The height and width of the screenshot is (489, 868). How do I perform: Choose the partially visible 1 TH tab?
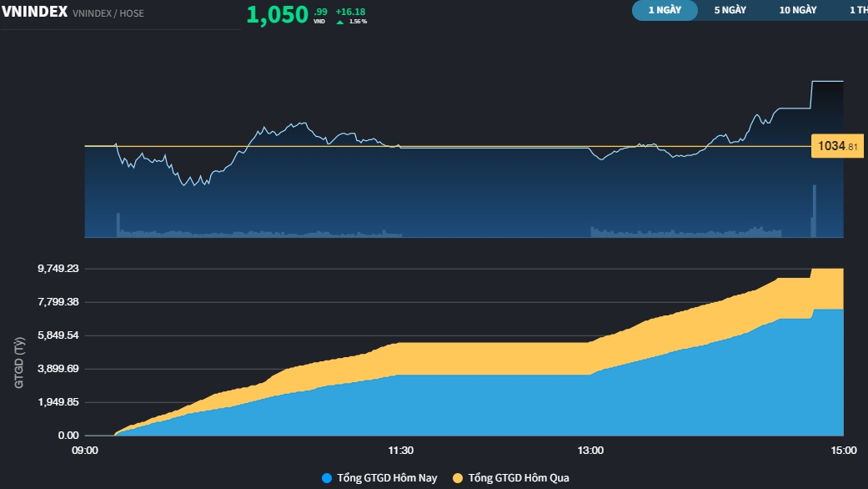857,10
